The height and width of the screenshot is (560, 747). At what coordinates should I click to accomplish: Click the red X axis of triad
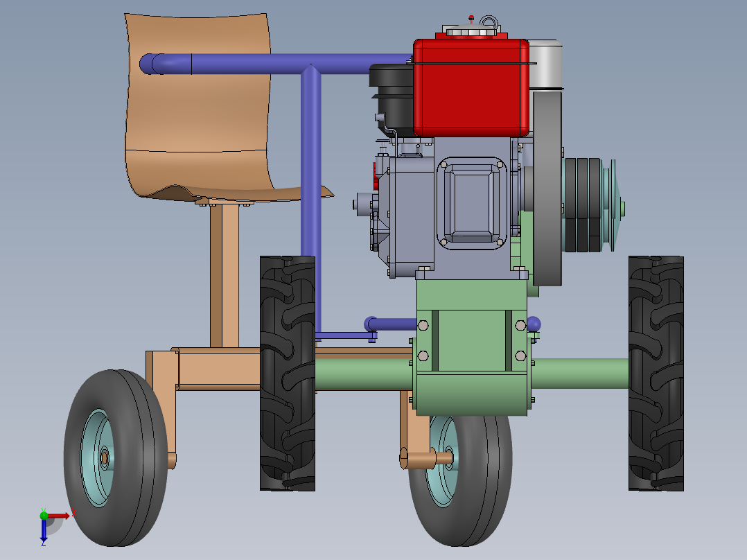pyautogui.click(x=59, y=516)
